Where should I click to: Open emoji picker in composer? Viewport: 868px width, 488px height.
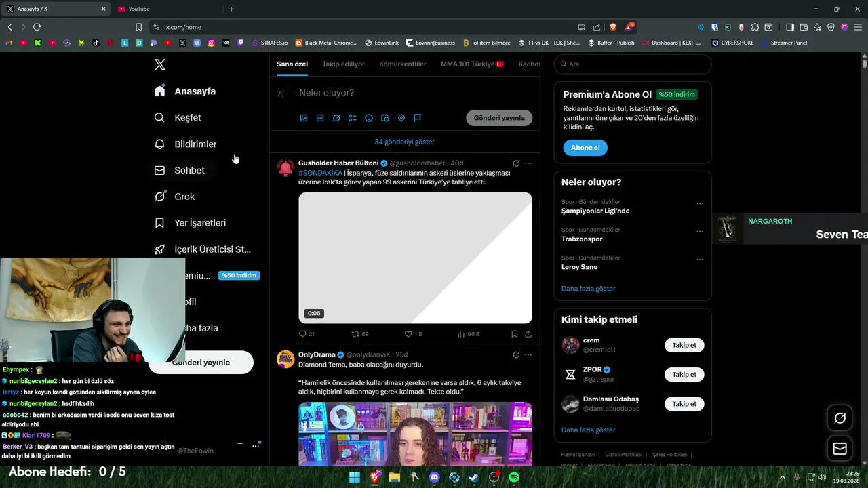tap(369, 118)
